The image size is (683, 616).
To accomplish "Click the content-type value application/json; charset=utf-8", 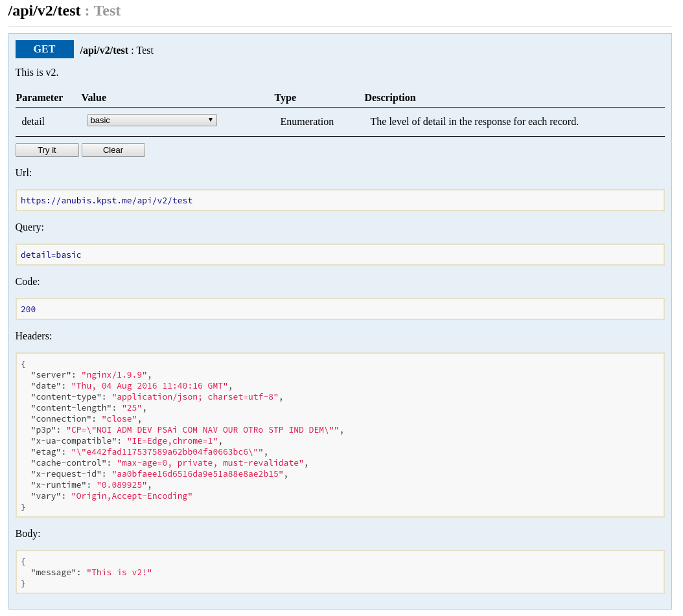I will coord(195,396).
